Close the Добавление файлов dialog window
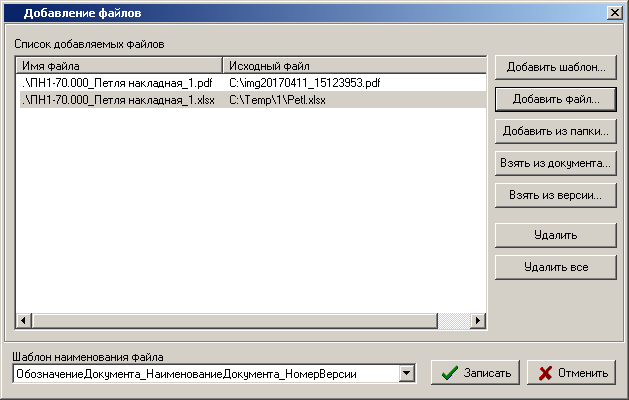The height and width of the screenshot is (400, 629). [613, 13]
